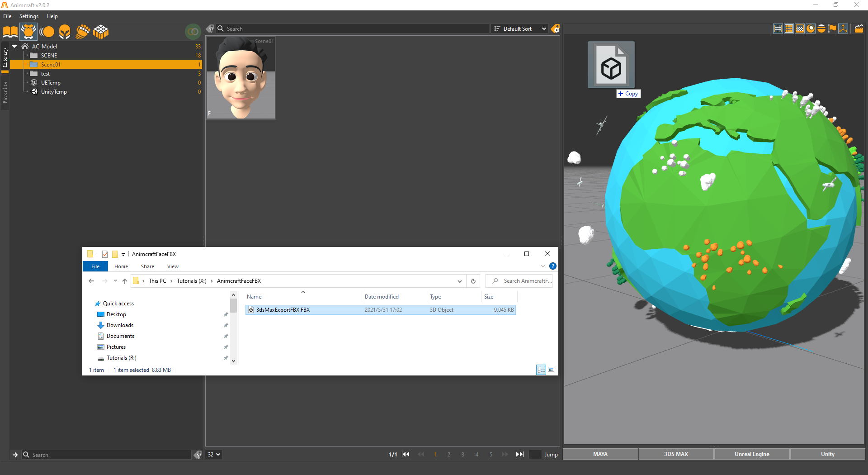Click the Copy button under file icon

click(628, 94)
